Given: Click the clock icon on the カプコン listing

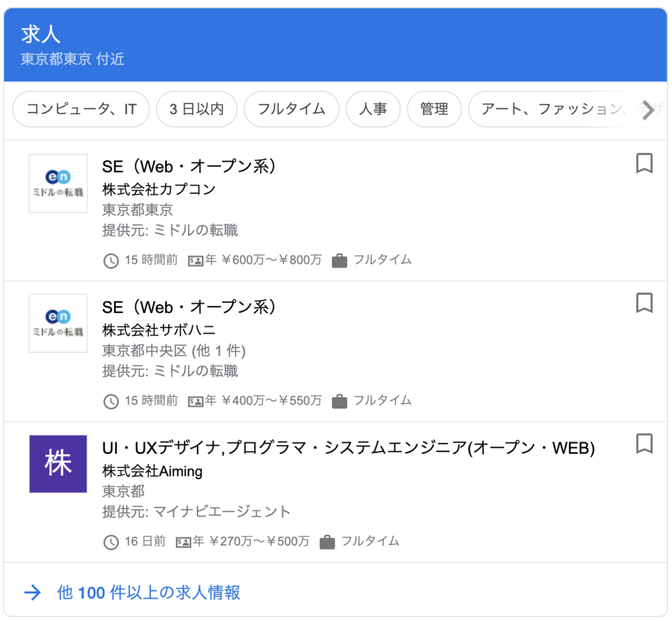Looking at the screenshot, I should point(110,261).
